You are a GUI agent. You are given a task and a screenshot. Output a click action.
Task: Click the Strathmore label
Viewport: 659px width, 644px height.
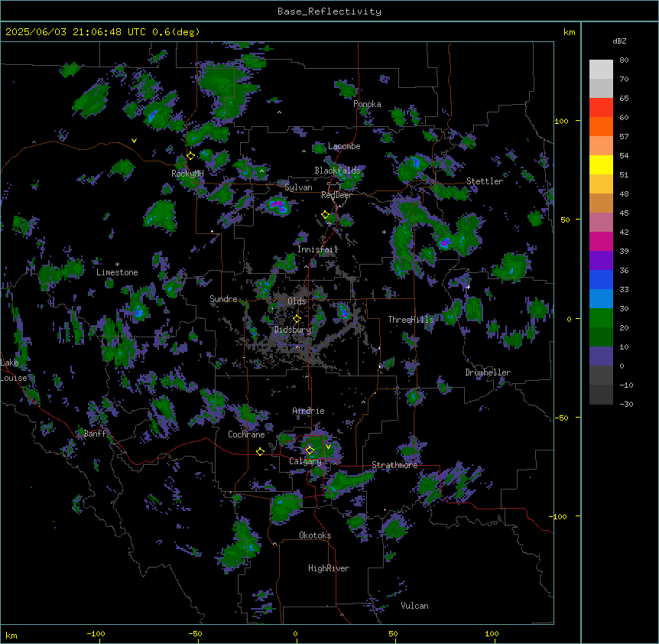pos(394,465)
